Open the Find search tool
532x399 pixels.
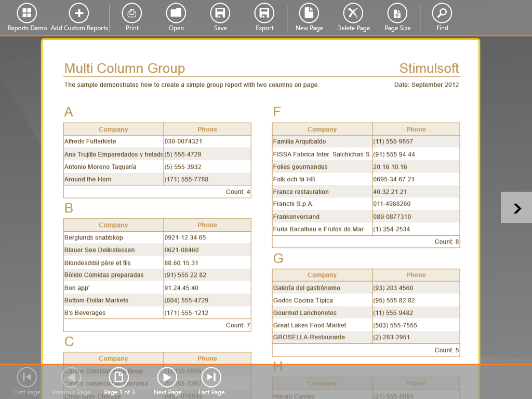click(x=442, y=13)
